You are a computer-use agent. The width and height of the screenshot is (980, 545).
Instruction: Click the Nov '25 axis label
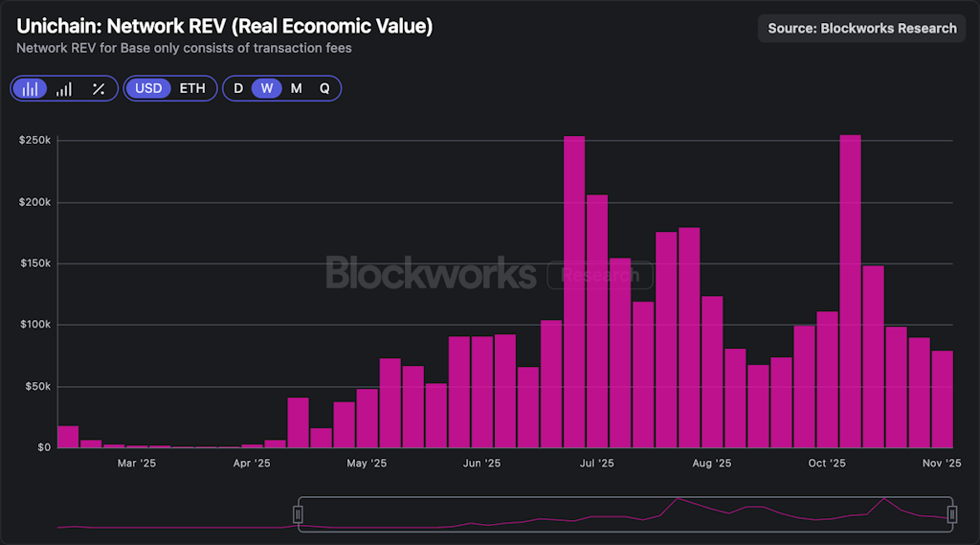tap(942, 463)
